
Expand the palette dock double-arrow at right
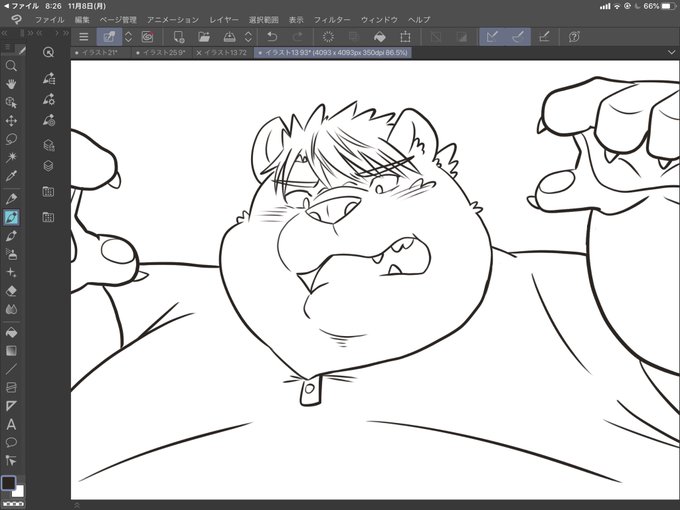(65, 33)
